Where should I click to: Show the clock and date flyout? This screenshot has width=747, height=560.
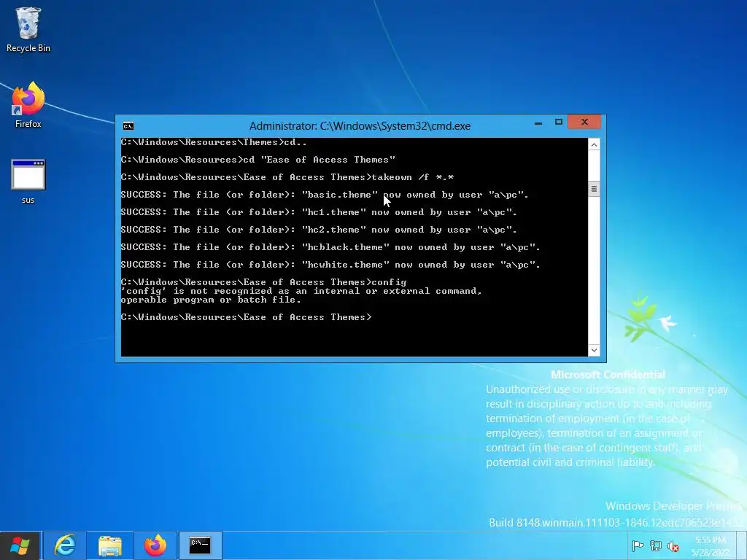(711, 546)
